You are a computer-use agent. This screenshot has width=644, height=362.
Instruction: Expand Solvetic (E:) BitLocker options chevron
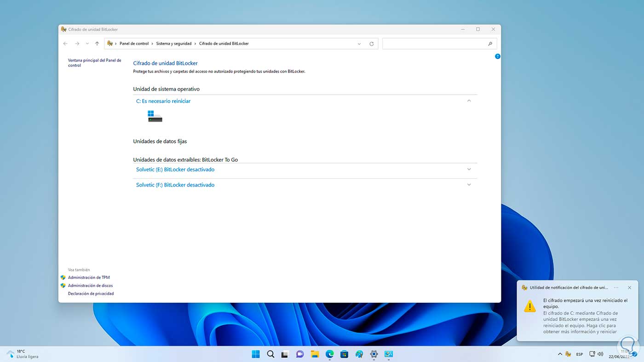click(x=469, y=170)
